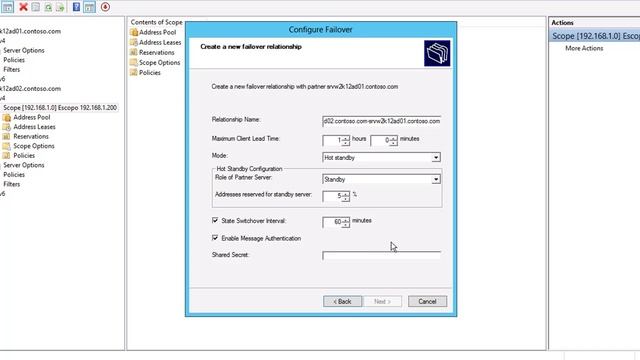Select Policies under the first server
Screen dimensions: 640x360
14,60
